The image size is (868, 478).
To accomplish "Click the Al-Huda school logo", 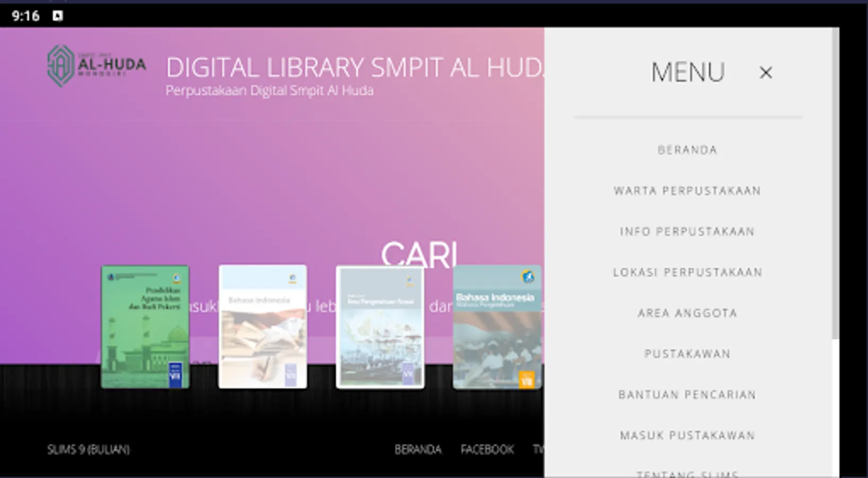I will (x=97, y=65).
